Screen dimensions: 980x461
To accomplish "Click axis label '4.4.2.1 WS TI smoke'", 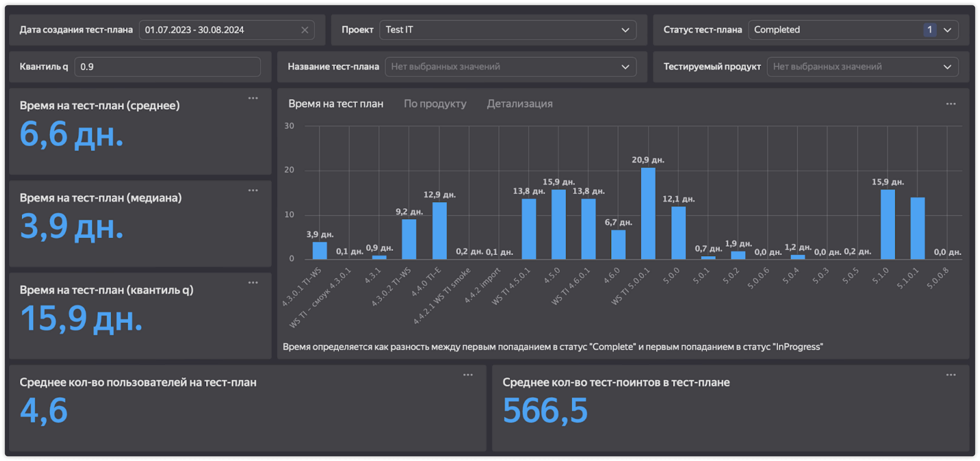I will (442, 296).
